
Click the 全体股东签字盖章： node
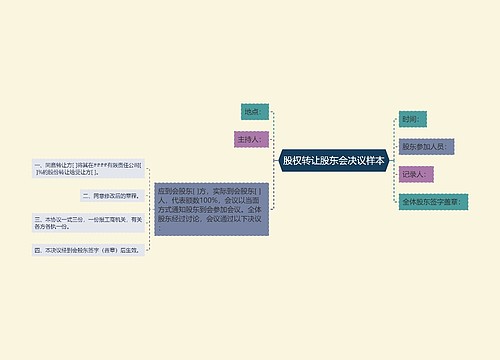(x=433, y=202)
